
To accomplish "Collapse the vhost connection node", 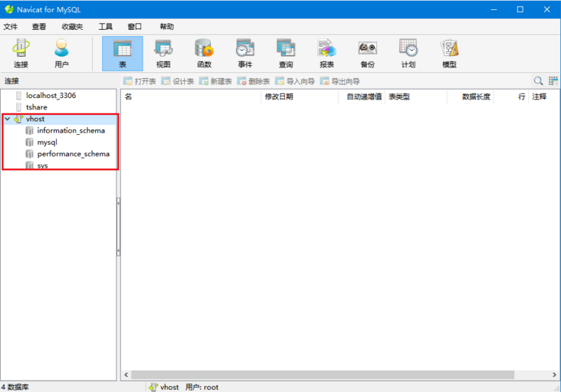I will click(x=7, y=119).
